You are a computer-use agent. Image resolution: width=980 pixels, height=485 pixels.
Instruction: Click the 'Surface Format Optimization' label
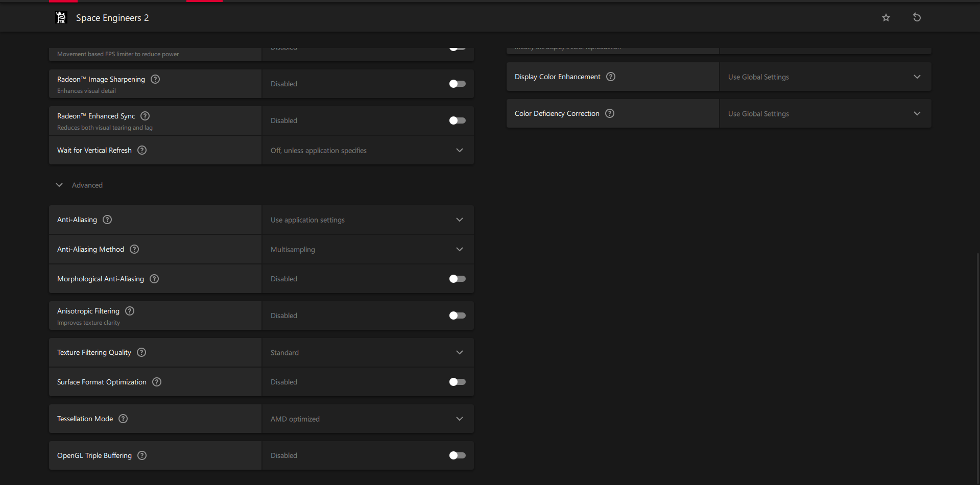coord(102,382)
